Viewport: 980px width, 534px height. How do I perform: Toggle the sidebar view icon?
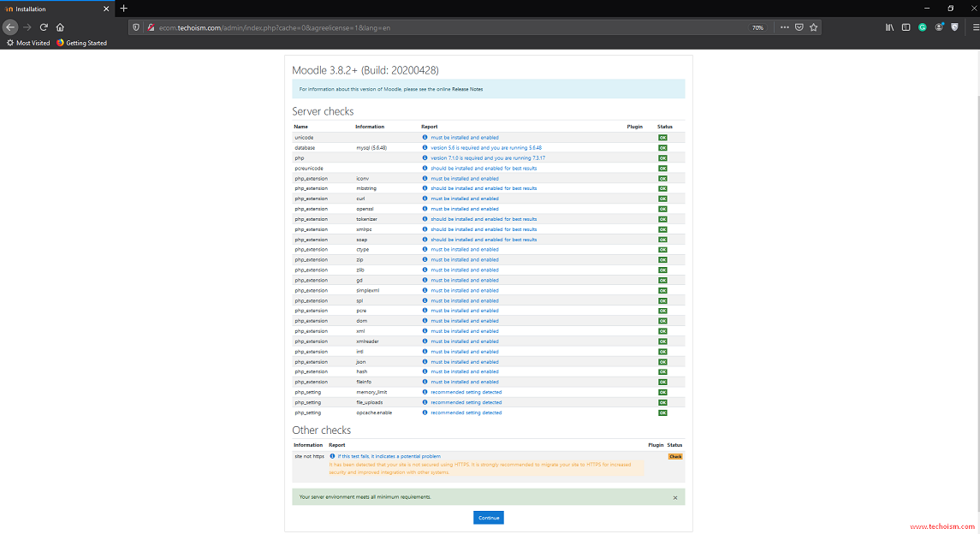(906, 27)
